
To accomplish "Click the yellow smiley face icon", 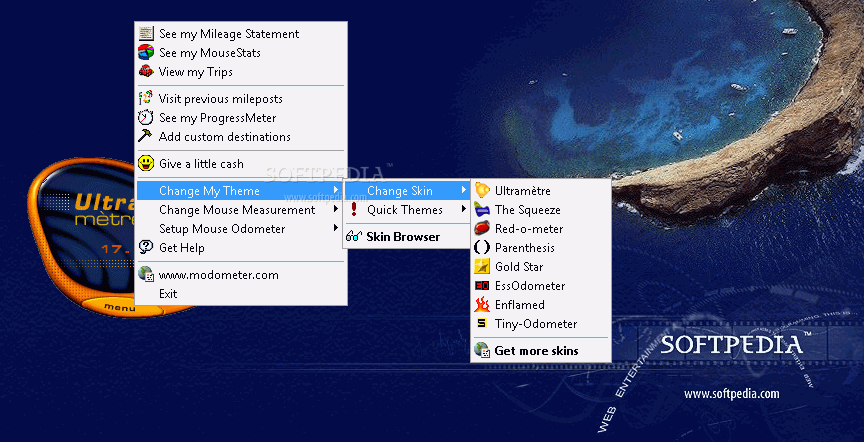I will (x=146, y=163).
